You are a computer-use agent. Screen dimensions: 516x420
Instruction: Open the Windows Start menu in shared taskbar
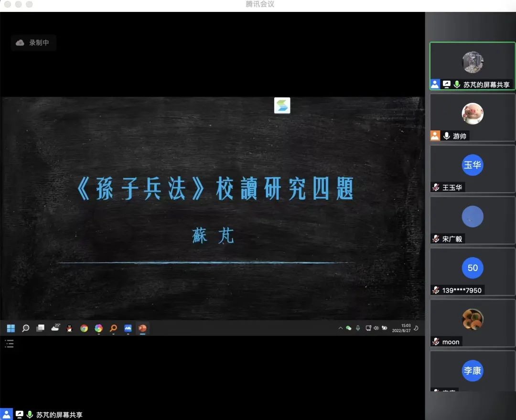11,328
